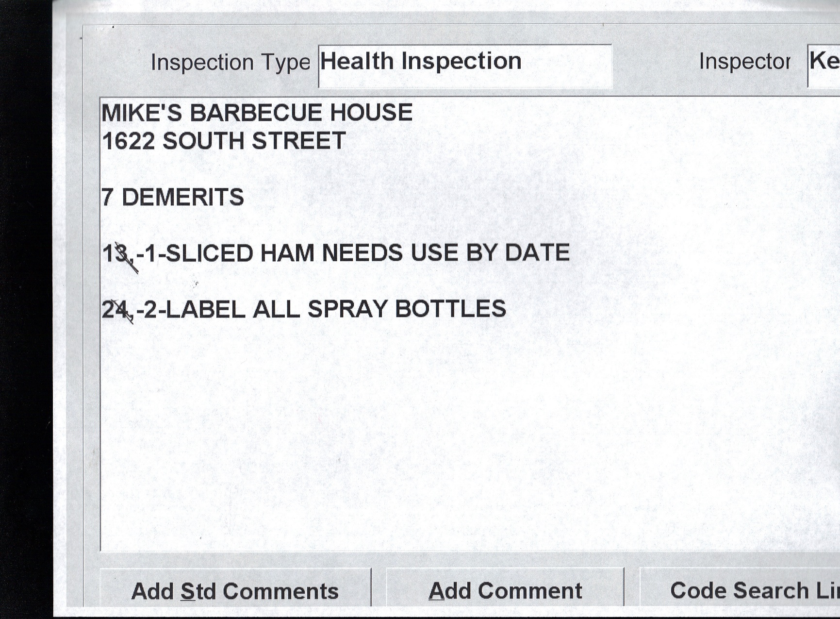Place cursor on MIKE'S BARBECUE HOUSE line
840x619 pixels.
(x=257, y=113)
